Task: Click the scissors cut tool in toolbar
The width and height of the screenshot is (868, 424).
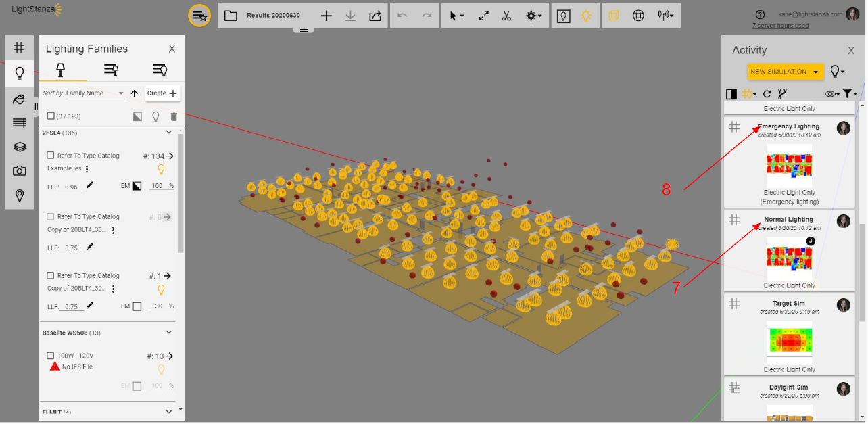Action: tap(506, 16)
